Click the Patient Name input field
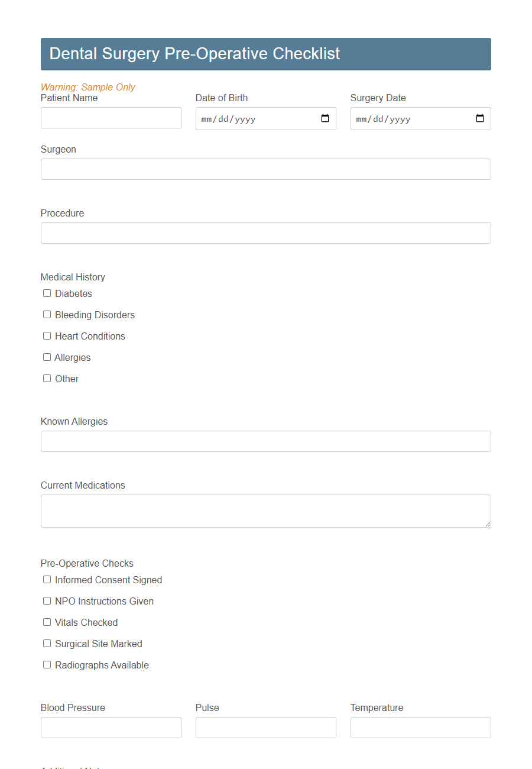532x769 pixels. point(111,118)
